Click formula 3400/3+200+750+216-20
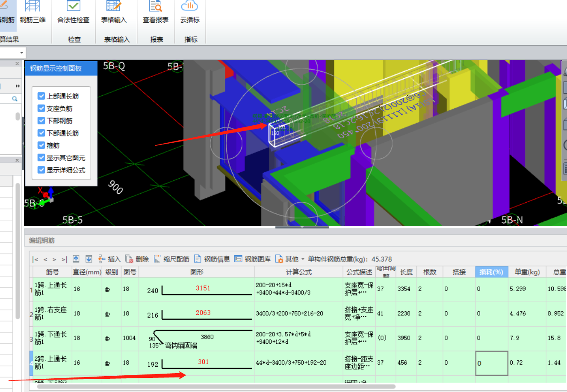The width and height of the screenshot is (567, 392). click(x=289, y=313)
